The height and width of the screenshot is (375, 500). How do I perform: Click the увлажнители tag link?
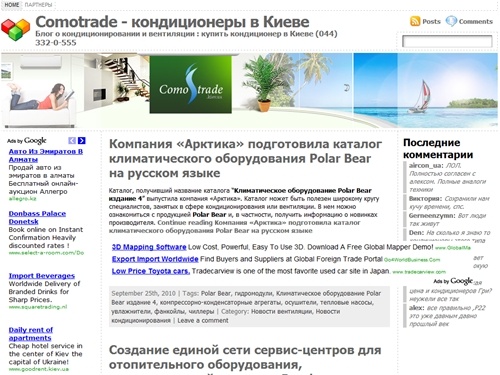pyautogui.click(x=131, y=311)
